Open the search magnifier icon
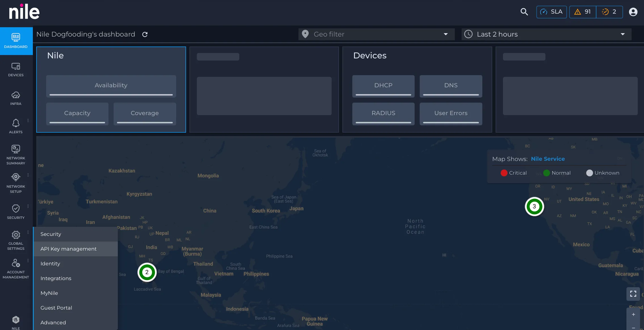This screenshot has height=330, width=644. [x=524, y=12]
